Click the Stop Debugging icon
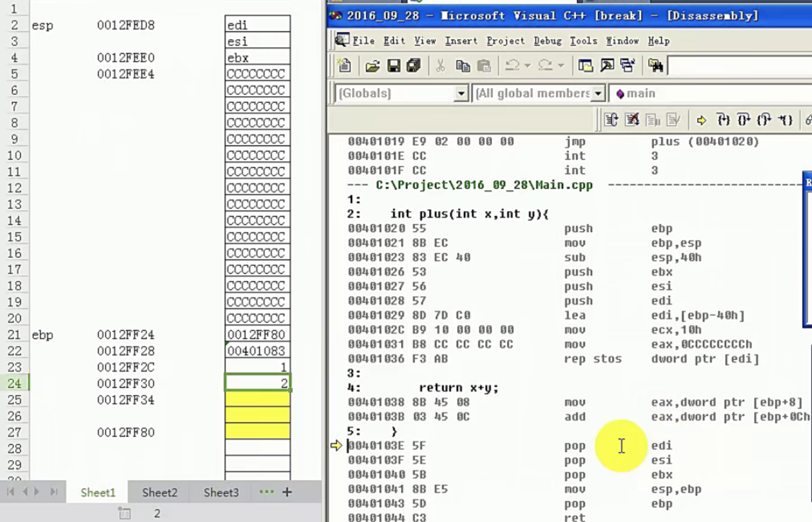 tap(632, 120)
